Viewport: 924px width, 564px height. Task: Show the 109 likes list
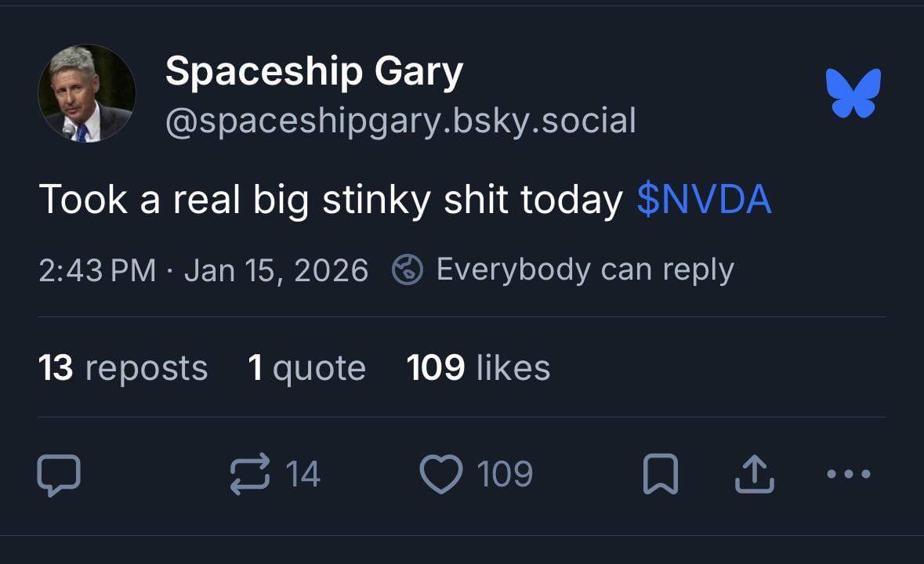pyautogui.click(x=478, y=367)
